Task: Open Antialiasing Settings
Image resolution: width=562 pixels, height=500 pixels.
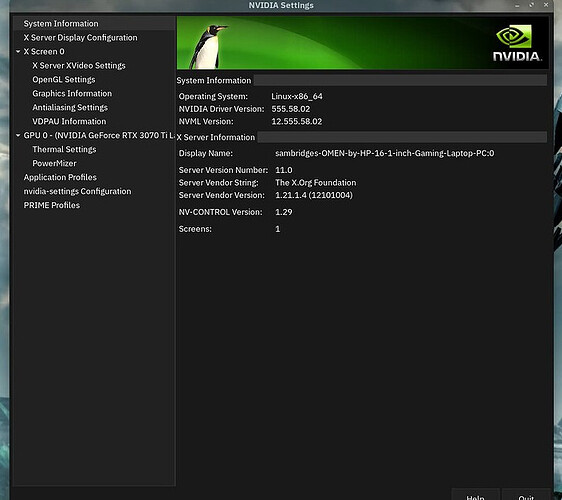Action: click(x=70, y=108)
